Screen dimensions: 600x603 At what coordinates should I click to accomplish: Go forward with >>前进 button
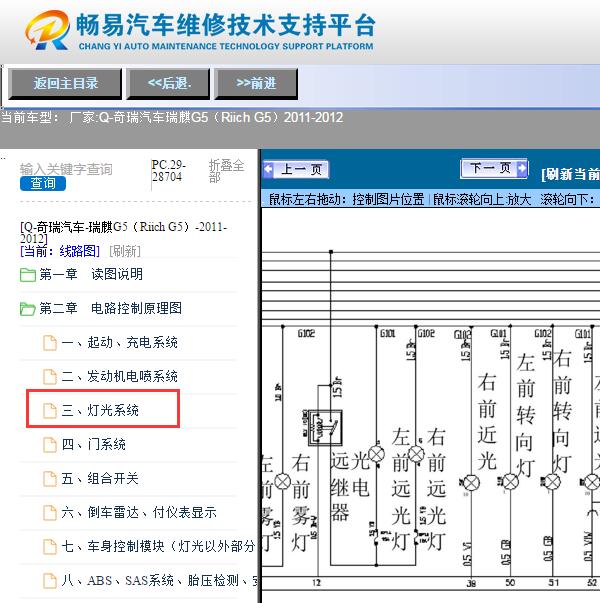coord(256,83)
